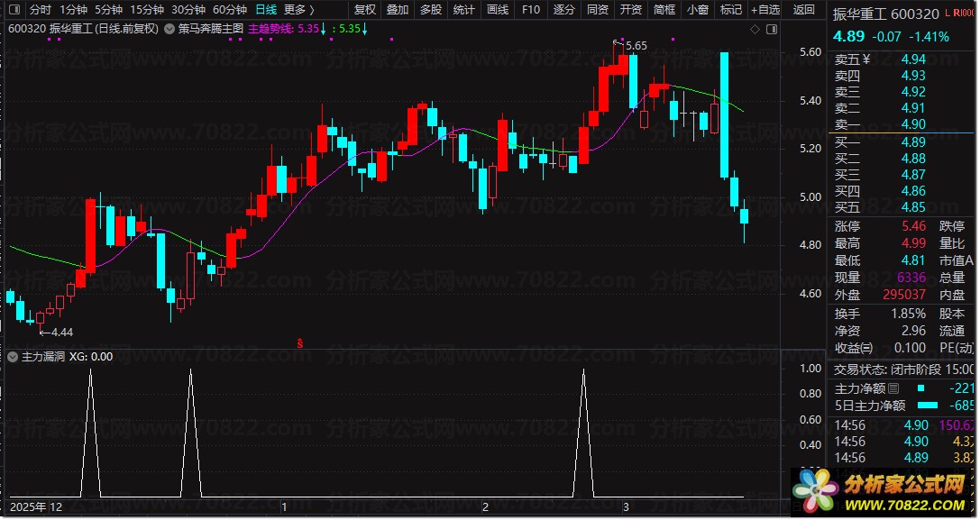Viewport: 980px width, 520px height.
Task: Click the 4.44 low price label
Action: pyautogui.click(x=62, y=333)
